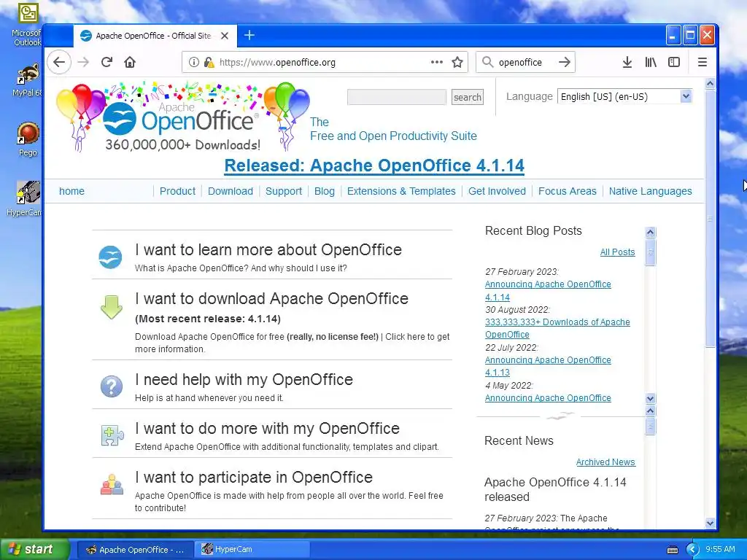Click the people participate icon
The height and width of the screenshot is (560, 747).
click(x=112, y=484)
